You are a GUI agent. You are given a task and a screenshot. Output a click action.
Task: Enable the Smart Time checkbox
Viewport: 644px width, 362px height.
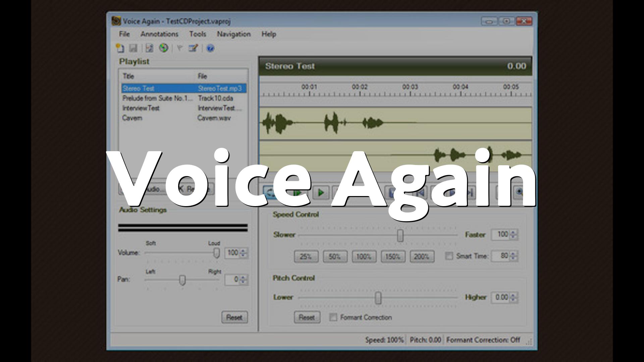click(x=449, y=256)
